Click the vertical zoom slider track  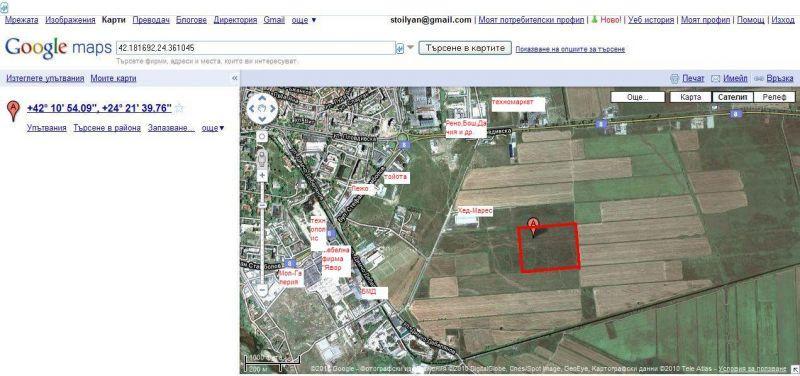[x=262, y=232]
